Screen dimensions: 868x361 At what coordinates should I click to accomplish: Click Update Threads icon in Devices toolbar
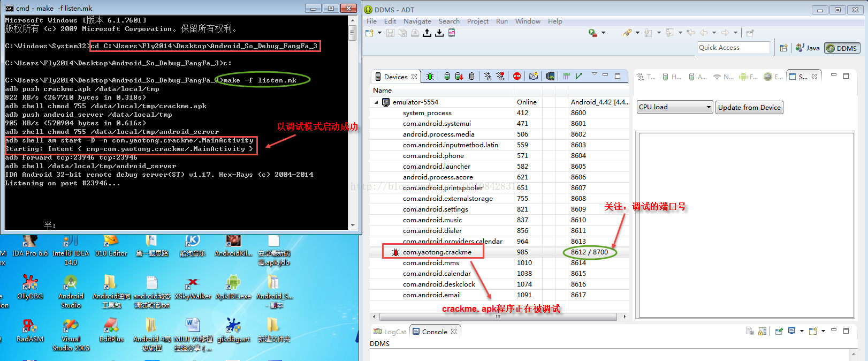pyautogui.click(x=488, y=77)
